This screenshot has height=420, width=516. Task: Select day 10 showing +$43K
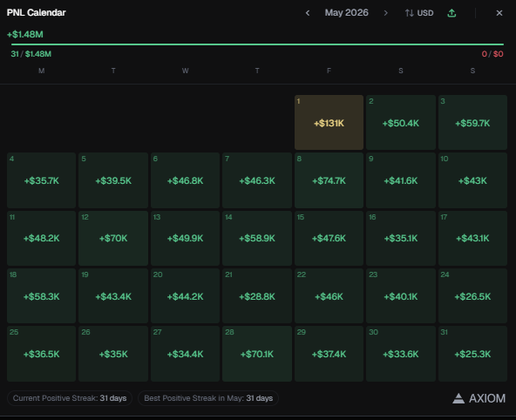tap(472, 180)
